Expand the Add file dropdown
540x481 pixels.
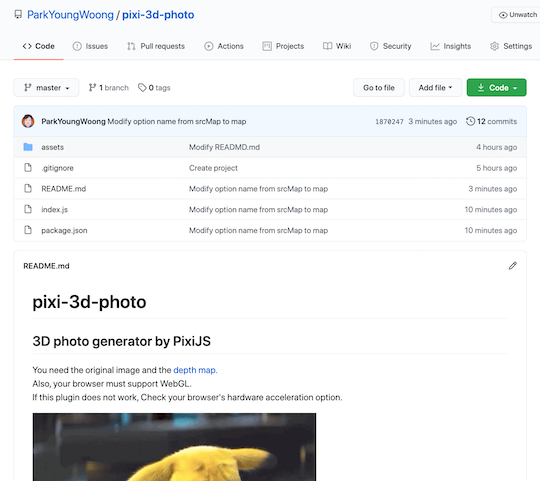(x=435, y=88)
